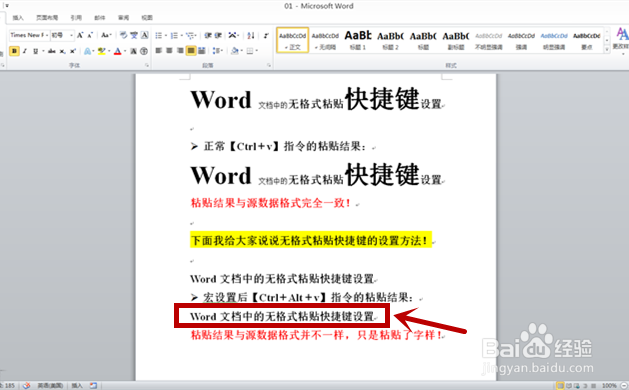Center the paragraph text
This screenshot has height=390, width=629.
169,51
